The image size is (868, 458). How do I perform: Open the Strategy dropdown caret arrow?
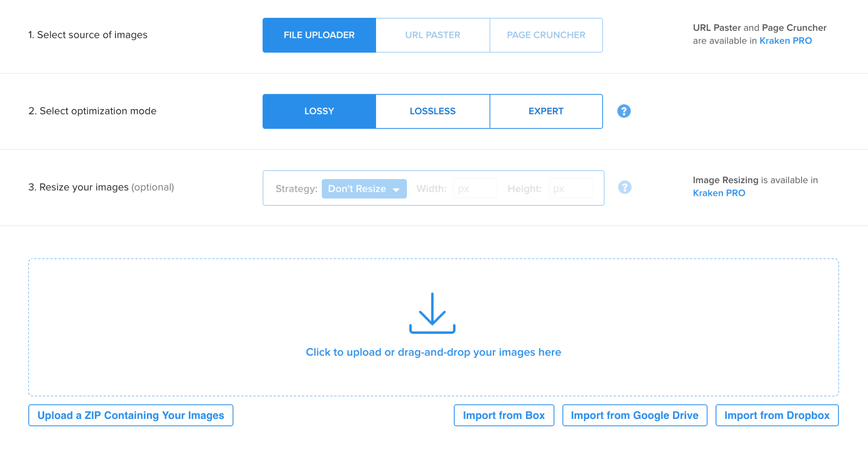396,189
